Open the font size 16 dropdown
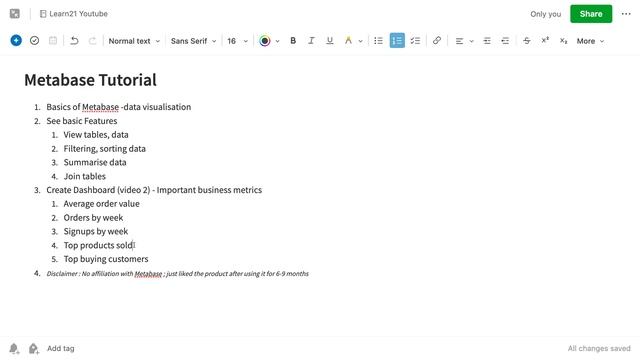The image size is (640, 360). click(237, 41)
